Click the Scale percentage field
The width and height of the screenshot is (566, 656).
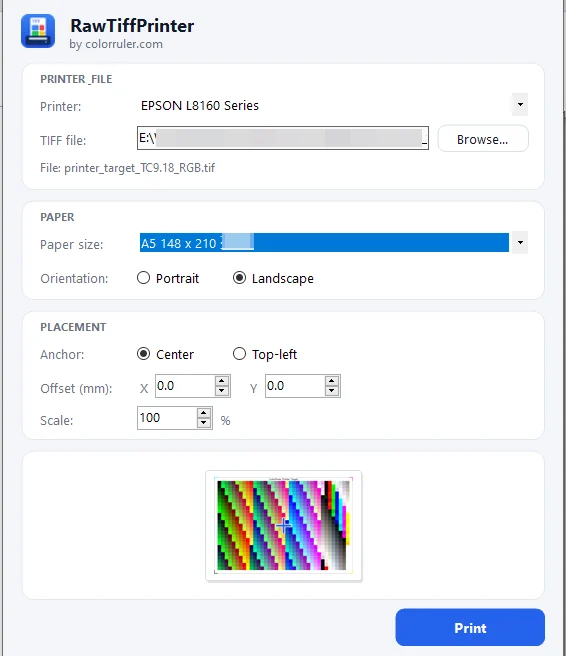(x=167, y=418)
